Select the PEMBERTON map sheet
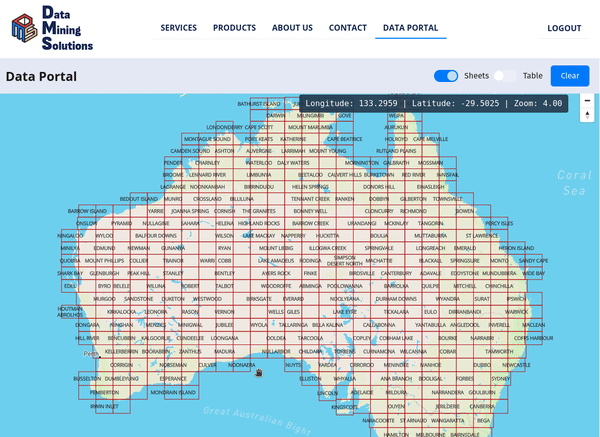 click(x=104, y=393)
